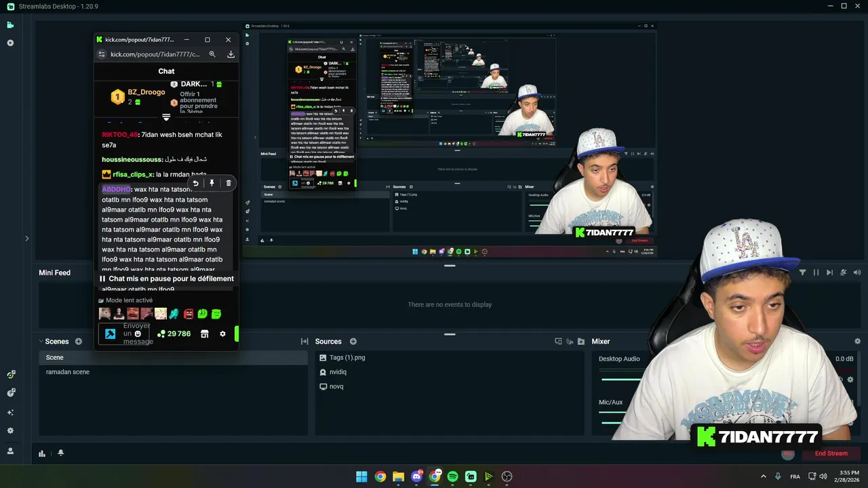Screen dimensions: 868x488
Task: Open the multistream plug icon above Cloudbot
Action: coord(11,374)
